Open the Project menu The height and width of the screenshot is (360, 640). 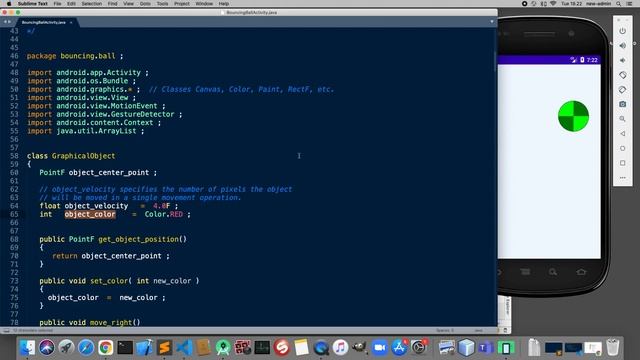pos(182,3)
